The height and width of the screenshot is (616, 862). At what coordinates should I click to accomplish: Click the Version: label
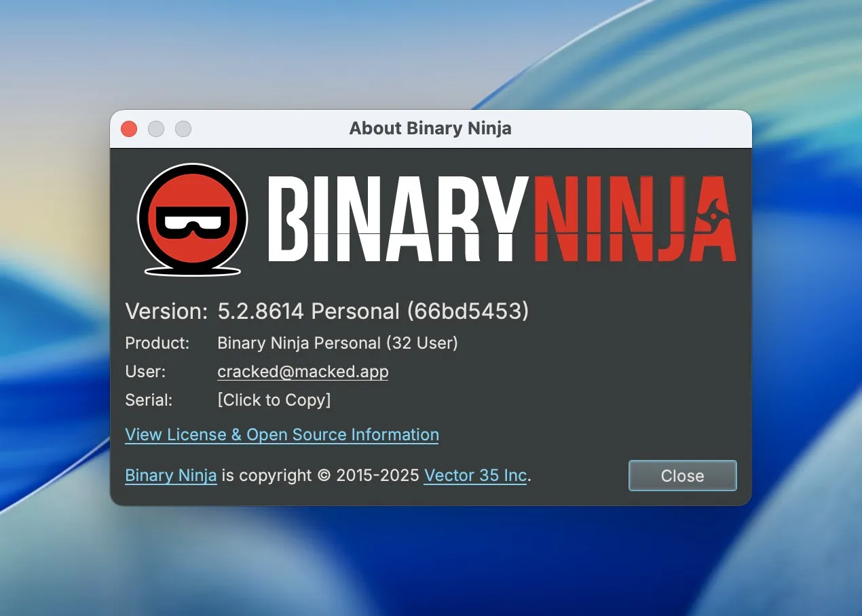pyautogui.click(x=166, y=311)
